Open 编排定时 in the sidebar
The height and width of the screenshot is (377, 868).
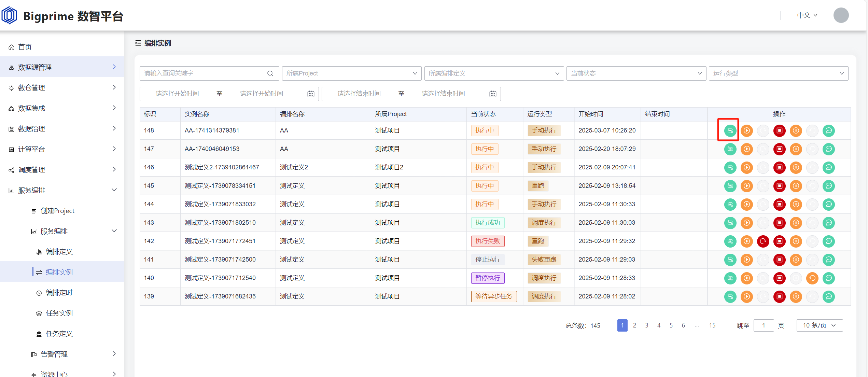click(62, 292)
